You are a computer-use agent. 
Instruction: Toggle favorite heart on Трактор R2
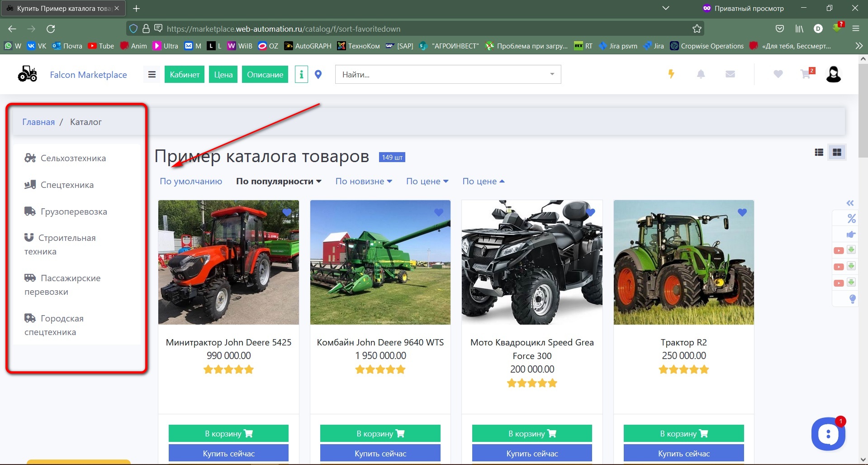742,212
